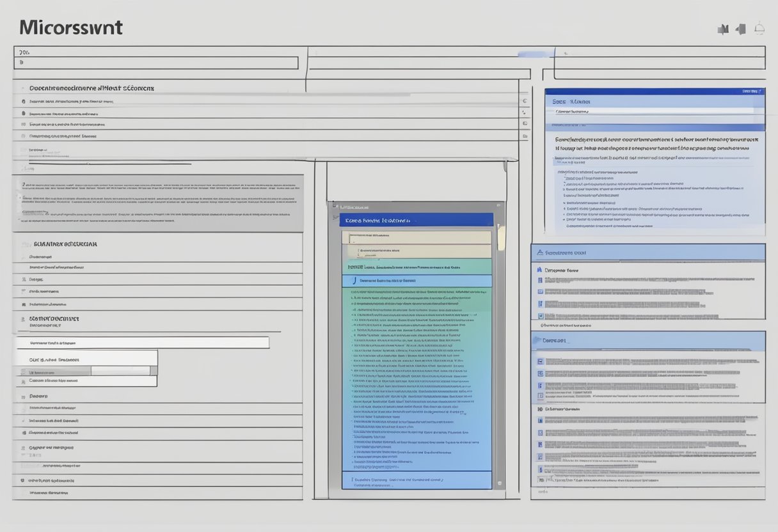Toggle the second checkbox in the lower-right list panel

[x=540, y=373]
